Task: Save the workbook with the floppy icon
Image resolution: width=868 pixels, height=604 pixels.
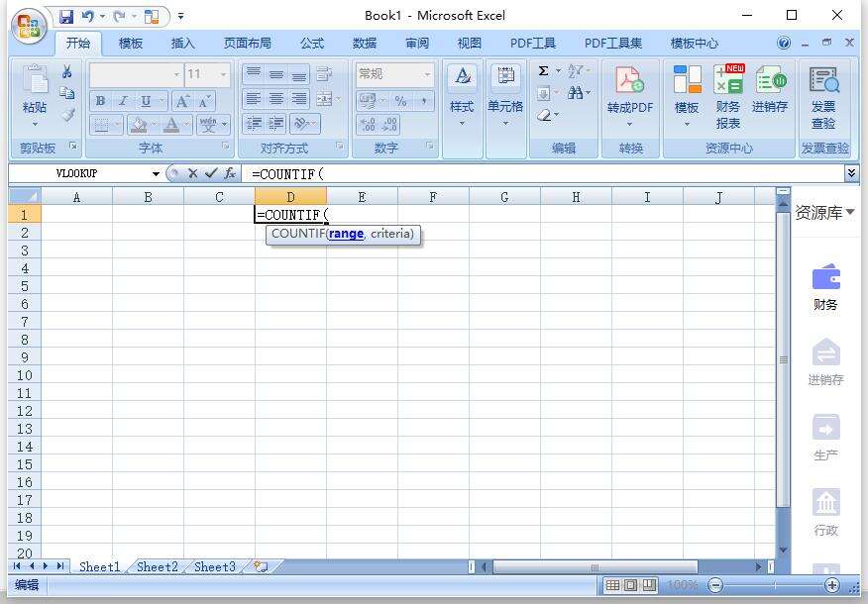Action: click(65, 17)
